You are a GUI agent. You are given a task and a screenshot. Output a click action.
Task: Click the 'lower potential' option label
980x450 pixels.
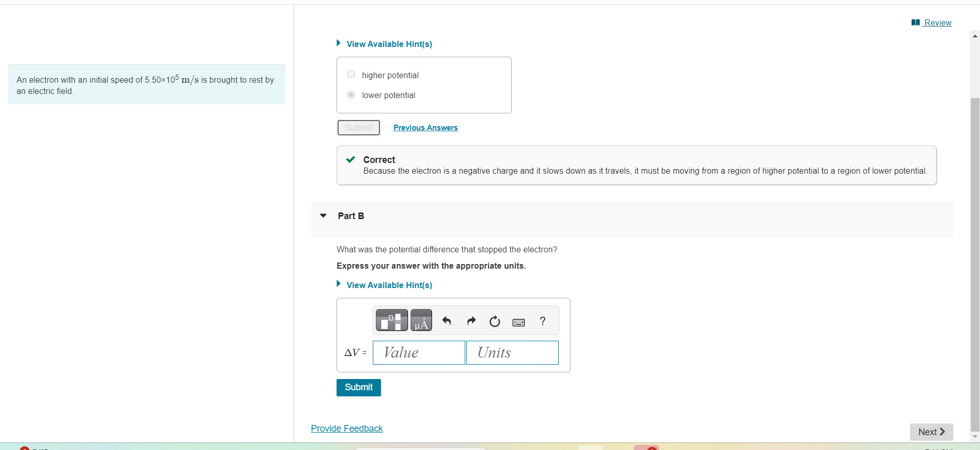(389, 96)
